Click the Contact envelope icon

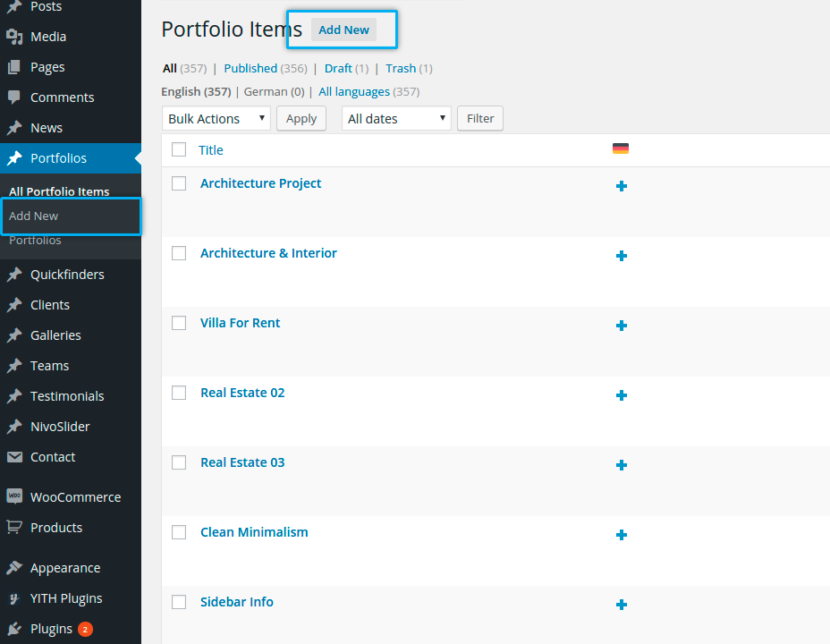14,457
